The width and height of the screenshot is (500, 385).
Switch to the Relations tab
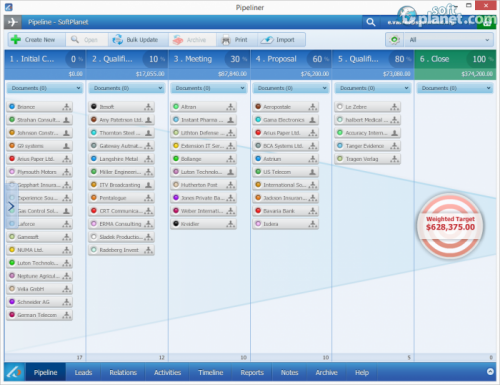[123, 372]
